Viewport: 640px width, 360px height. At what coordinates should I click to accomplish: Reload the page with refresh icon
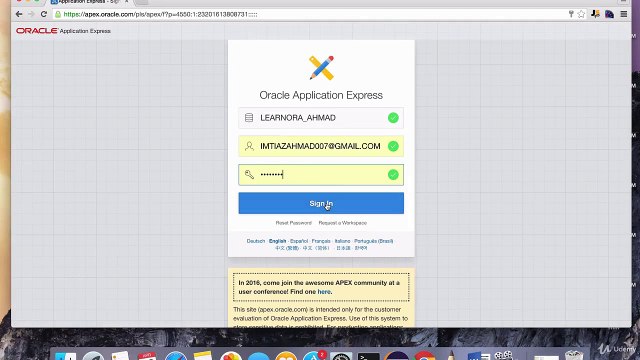[x=44, y=14]
